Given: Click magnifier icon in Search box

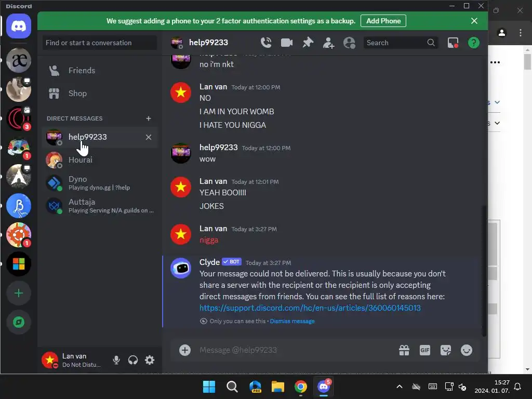Looking at the screenshot, I should (431, 43).
